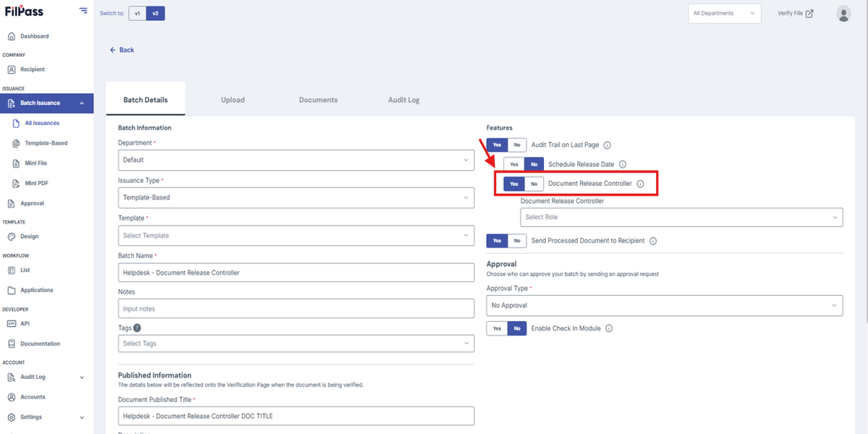Expand Audit Log sidebar chevron
Image resolution: width=868 pixels, height=434 pixels.
(x=82, y=377)
